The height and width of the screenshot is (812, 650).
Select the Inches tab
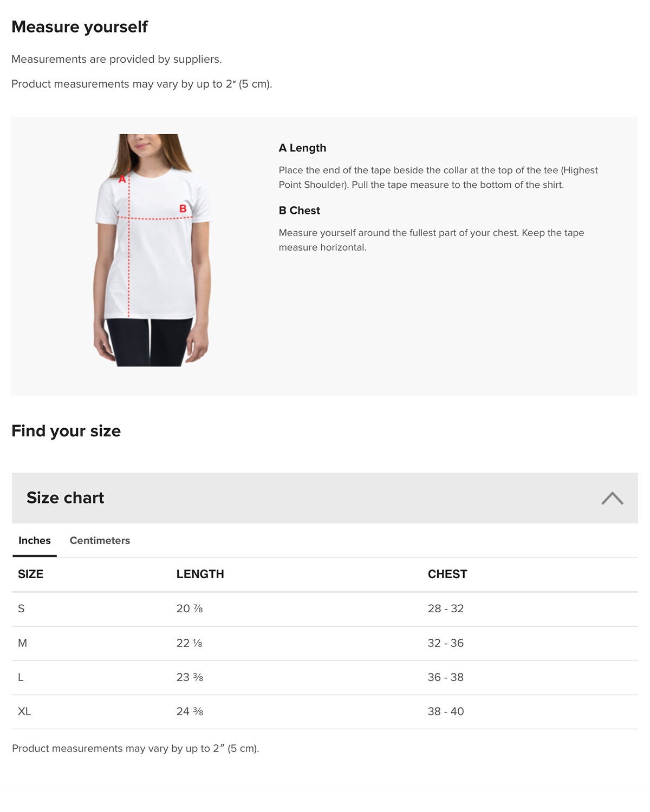point(35,540)
